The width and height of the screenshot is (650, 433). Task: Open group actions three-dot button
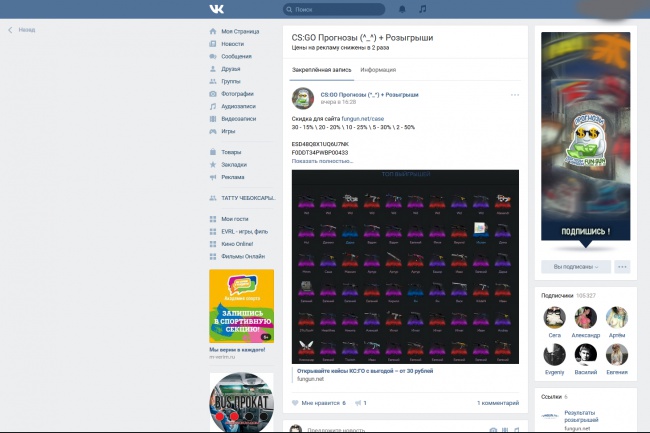[x=622, y=267]
